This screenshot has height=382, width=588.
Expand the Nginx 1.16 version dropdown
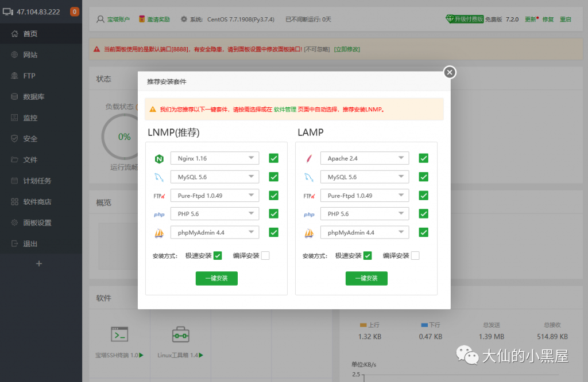click(215, 158)
